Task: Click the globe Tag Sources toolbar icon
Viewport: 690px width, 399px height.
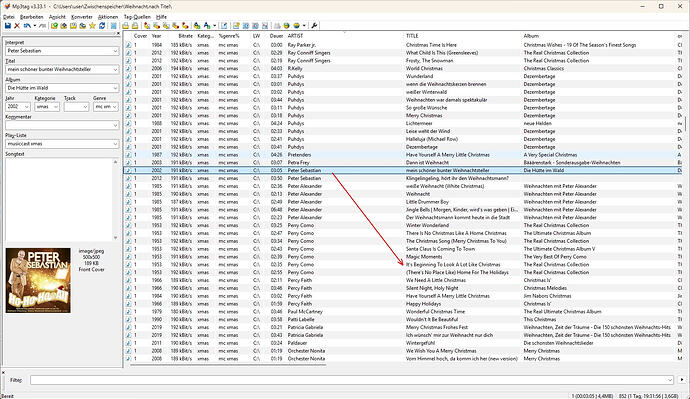Action: (286, 26)
